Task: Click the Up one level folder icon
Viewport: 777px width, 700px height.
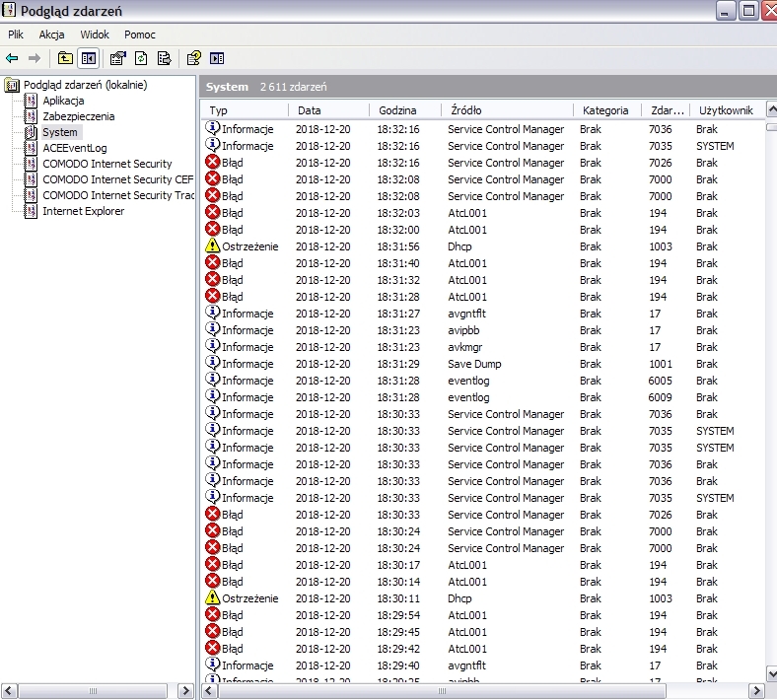Action: click(65, 58)
